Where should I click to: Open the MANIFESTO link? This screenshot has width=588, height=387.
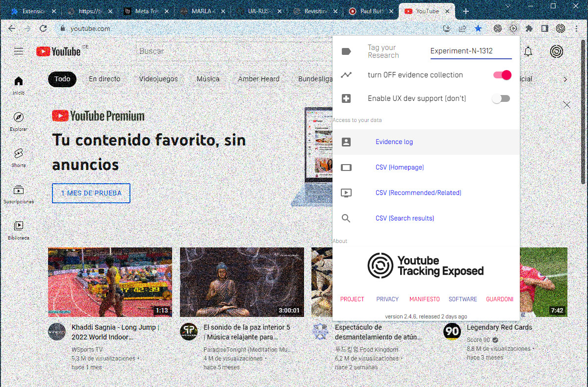click(425, 299)
